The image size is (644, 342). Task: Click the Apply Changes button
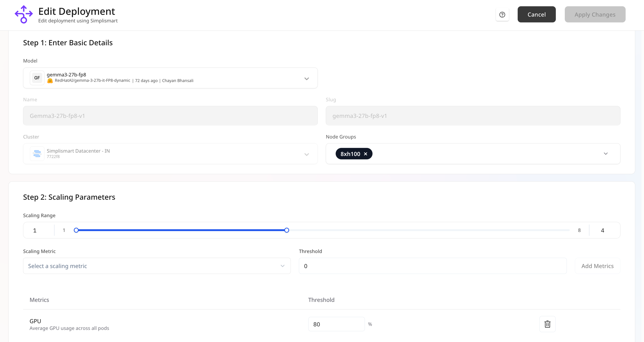tap(595, 14)
